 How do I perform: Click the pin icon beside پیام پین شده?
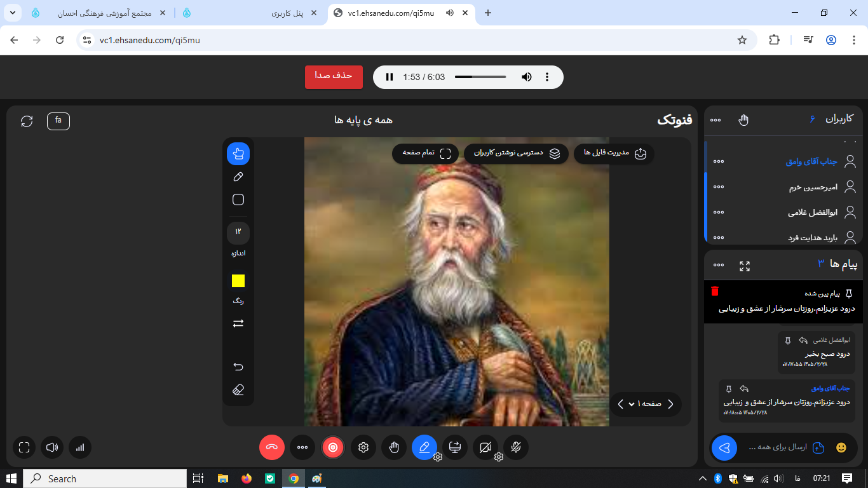pyautogui.click(x=849, y=294)
